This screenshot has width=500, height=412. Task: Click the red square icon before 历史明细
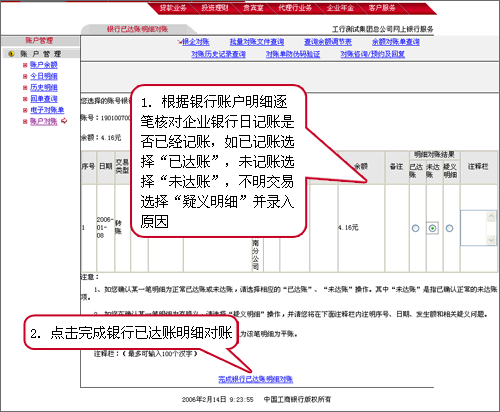click(25, 88)
